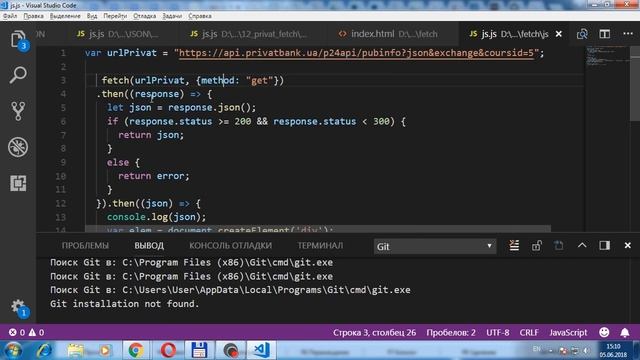Open the Extensions view icon
This screenshot has height=360, width=640.
click(18, 183)
